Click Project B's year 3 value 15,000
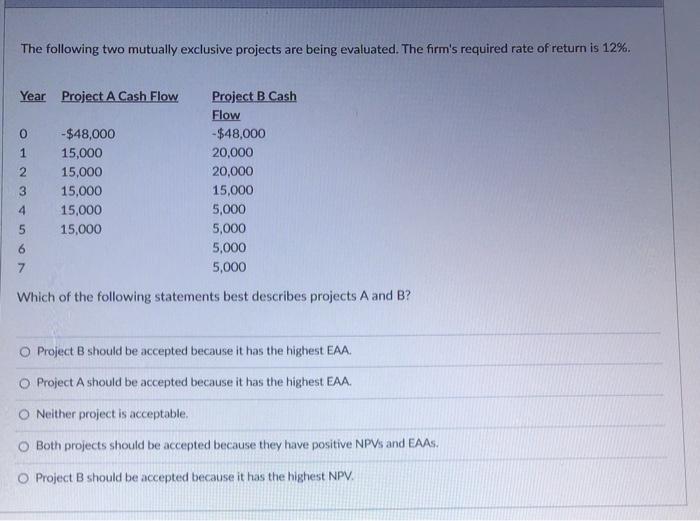This screenshot has width=700, height=521. [233, 191]
